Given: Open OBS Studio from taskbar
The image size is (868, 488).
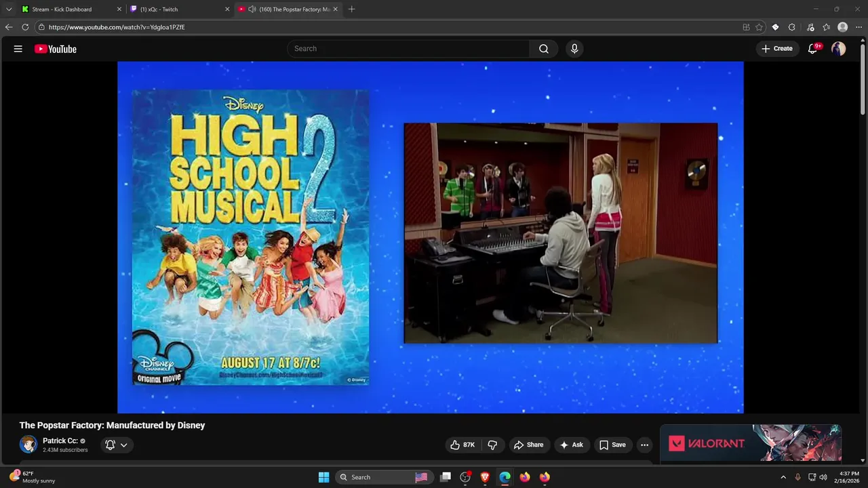Looking at the screenshot, I should (465, 477).
